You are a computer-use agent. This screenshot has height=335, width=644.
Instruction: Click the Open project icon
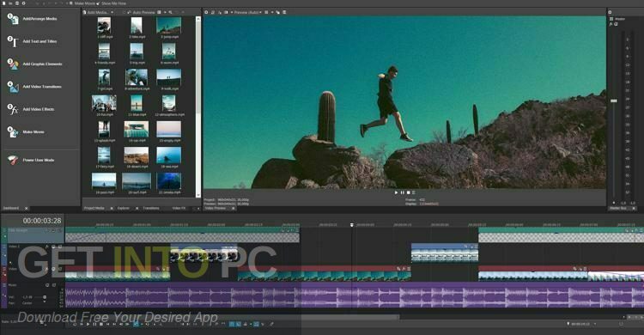click(x=10, y=3)
